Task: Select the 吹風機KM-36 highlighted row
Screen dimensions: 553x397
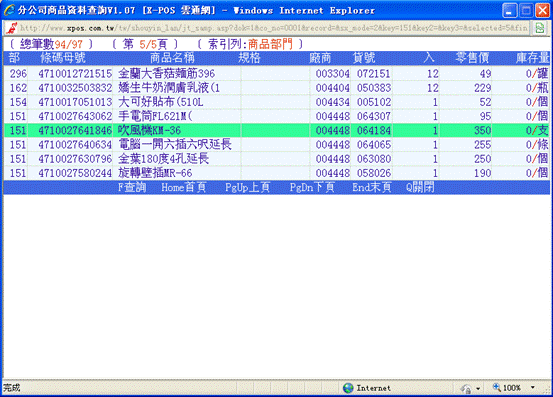Action: click(x=276, y=130)
